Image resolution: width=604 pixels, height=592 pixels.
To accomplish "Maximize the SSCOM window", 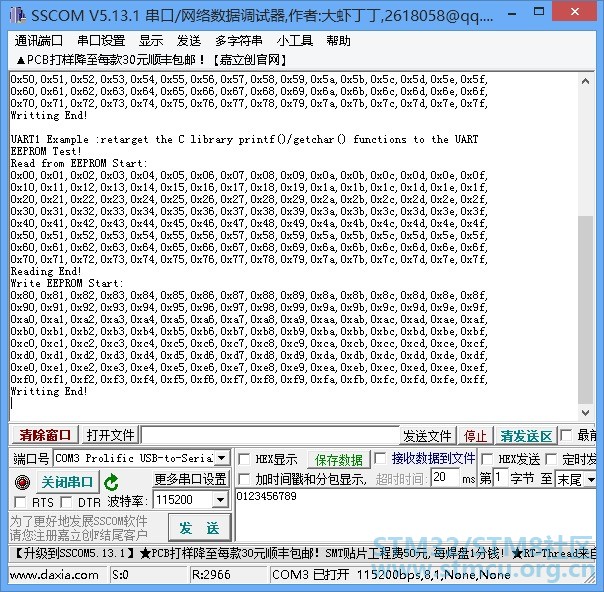I will point(539,12).
